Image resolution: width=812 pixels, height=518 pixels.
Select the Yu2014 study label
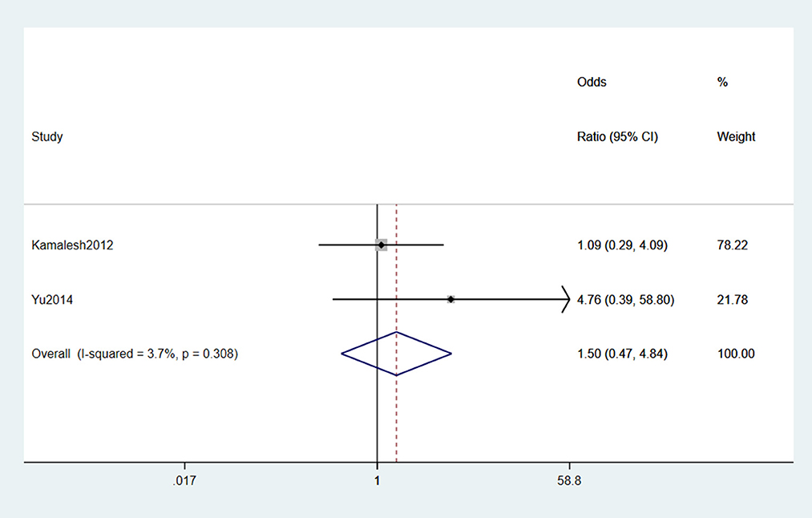click(52, 299)
